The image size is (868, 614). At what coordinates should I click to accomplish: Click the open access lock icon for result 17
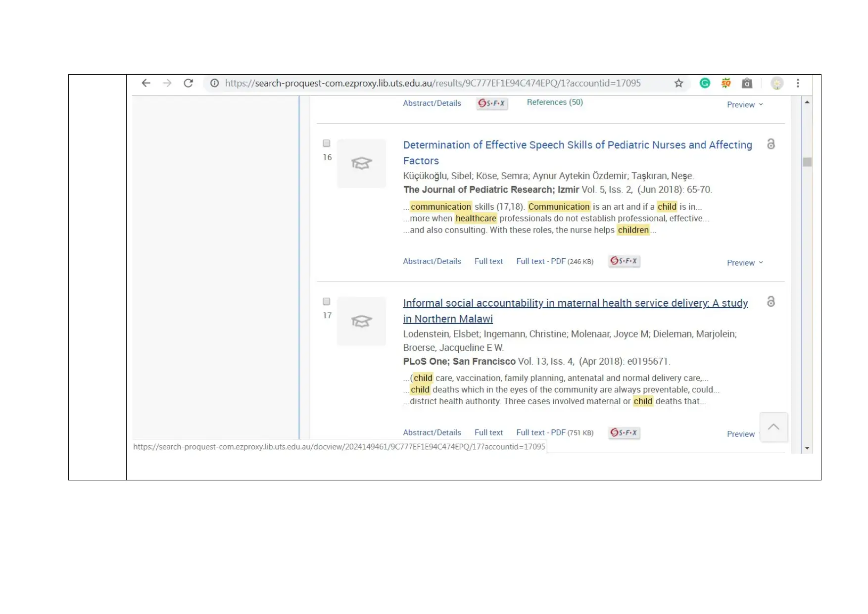click(x=771, y=301)
